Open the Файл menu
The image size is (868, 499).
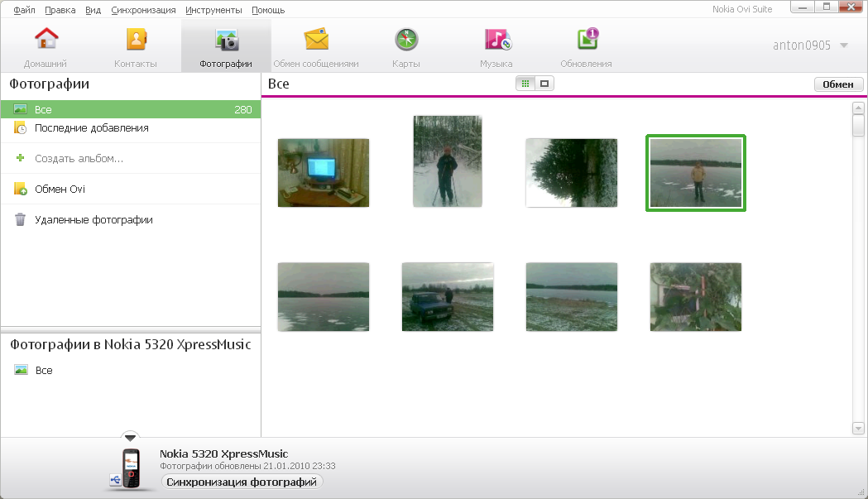24,10
